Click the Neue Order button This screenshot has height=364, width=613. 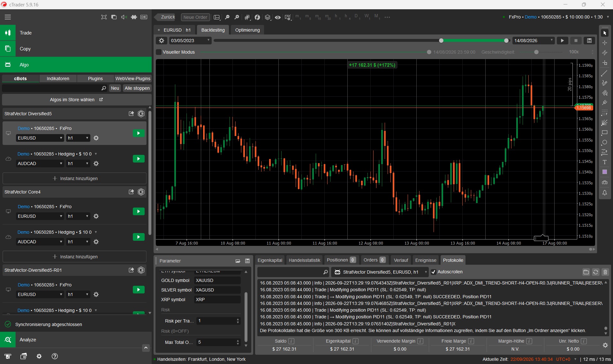(195, 17)
